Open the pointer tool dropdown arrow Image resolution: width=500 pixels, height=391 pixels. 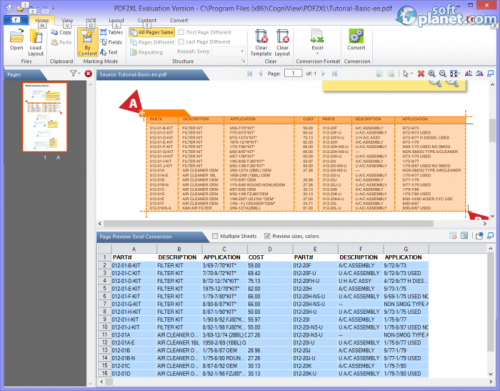click(412, 74)
